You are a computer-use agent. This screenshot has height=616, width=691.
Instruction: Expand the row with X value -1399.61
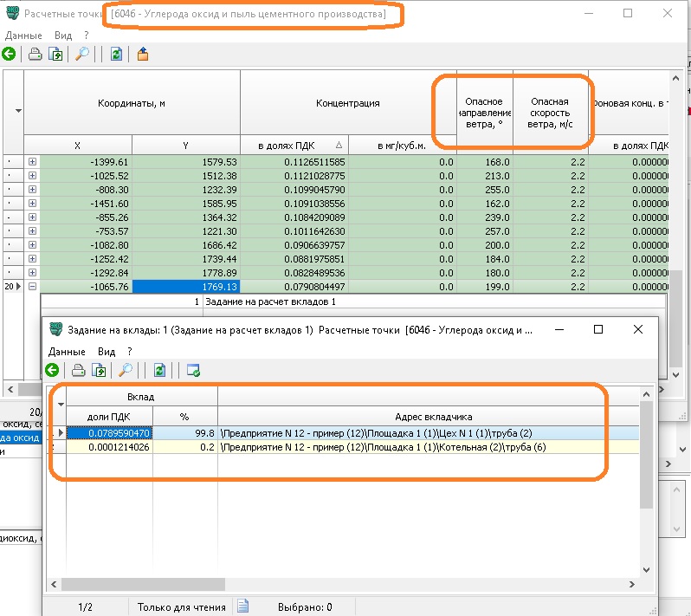[x=33, y=162]
